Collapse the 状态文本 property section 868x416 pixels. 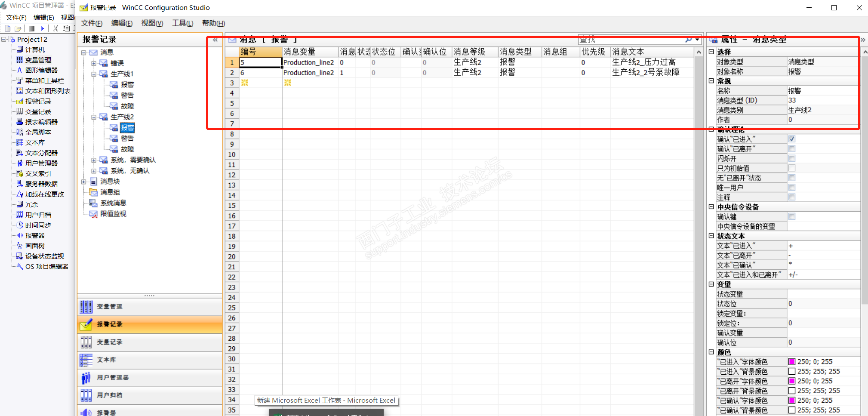click(711, 236)
